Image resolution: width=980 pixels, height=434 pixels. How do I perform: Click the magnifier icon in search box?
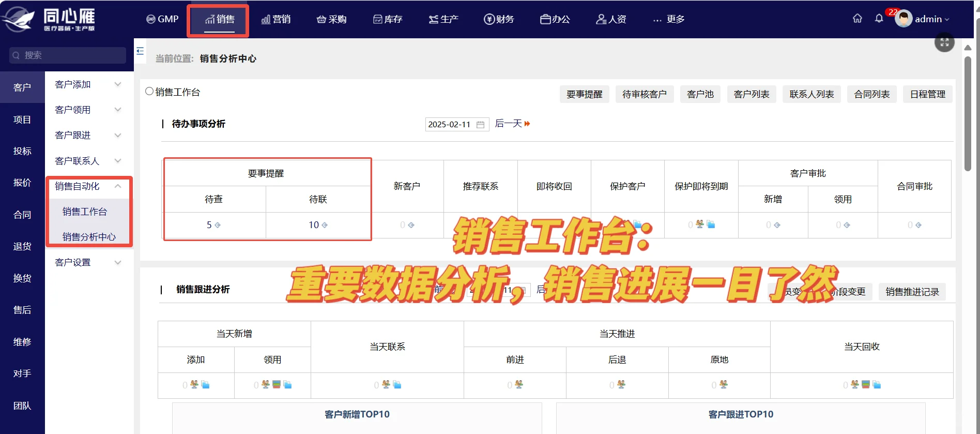[16, 55]
